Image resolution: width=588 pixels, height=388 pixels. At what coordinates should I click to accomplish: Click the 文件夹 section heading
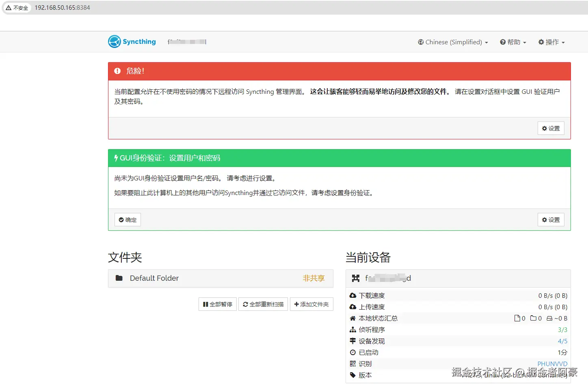pyautogui.click(x=125, y=257)
